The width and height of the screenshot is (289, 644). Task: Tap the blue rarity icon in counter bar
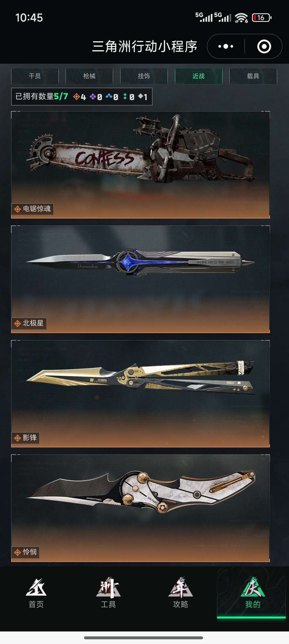109,96
